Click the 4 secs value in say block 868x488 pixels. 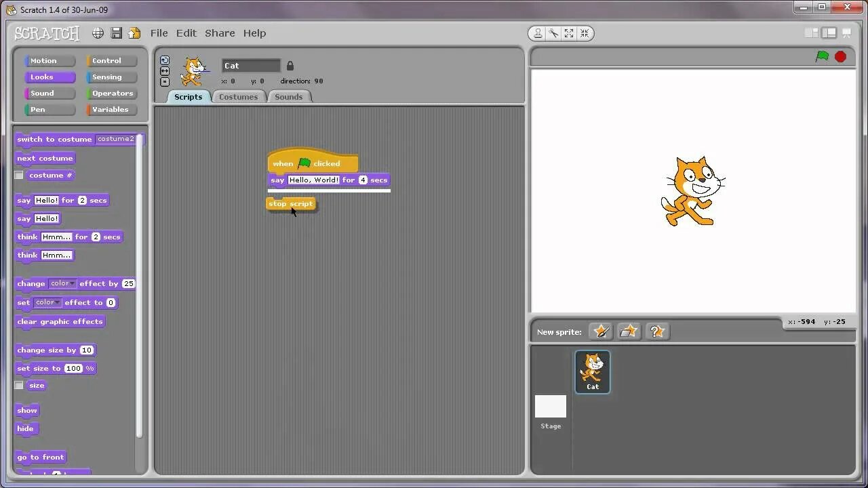pos(363,180)
